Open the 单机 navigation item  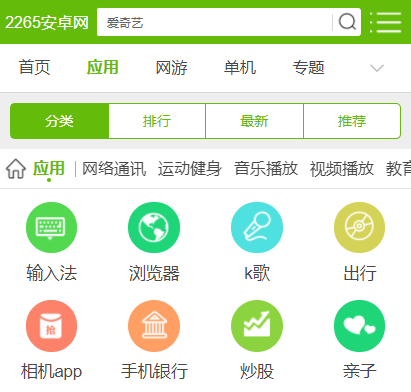pos(240,68)
